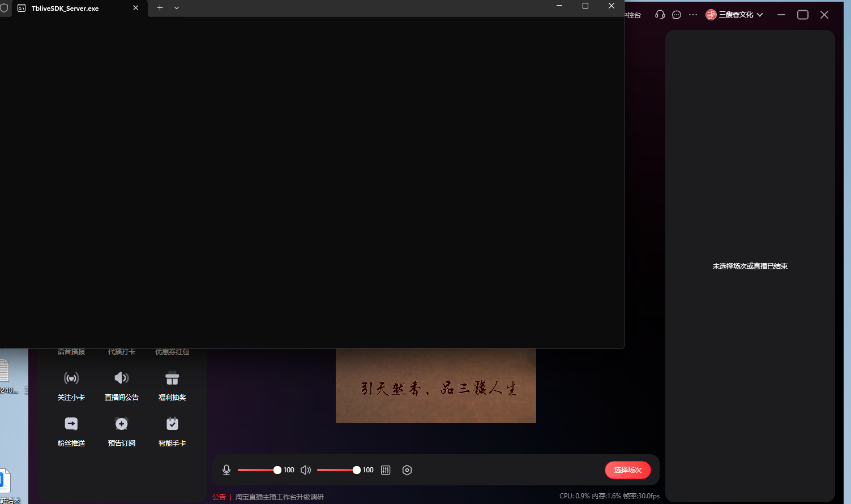Open the 直播间公告 announcement tool
The width and height of the screenshot is (851, 504).
[x=121, y=385]
